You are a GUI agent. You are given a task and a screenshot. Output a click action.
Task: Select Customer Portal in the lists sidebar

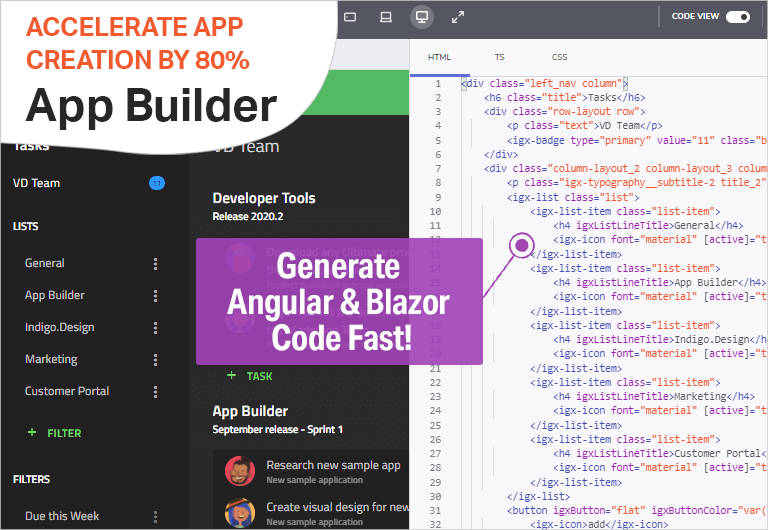pyautogui.click(x=67, y=391)
